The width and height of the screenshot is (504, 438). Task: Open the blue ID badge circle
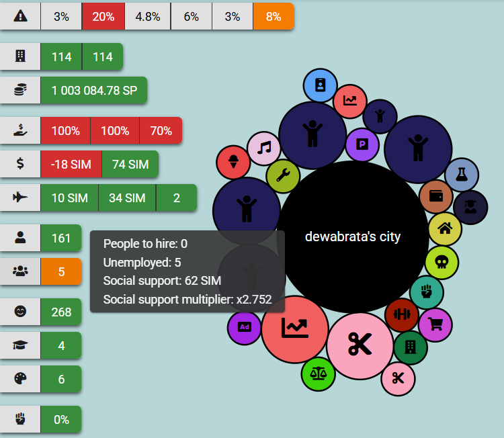[320, 85]
